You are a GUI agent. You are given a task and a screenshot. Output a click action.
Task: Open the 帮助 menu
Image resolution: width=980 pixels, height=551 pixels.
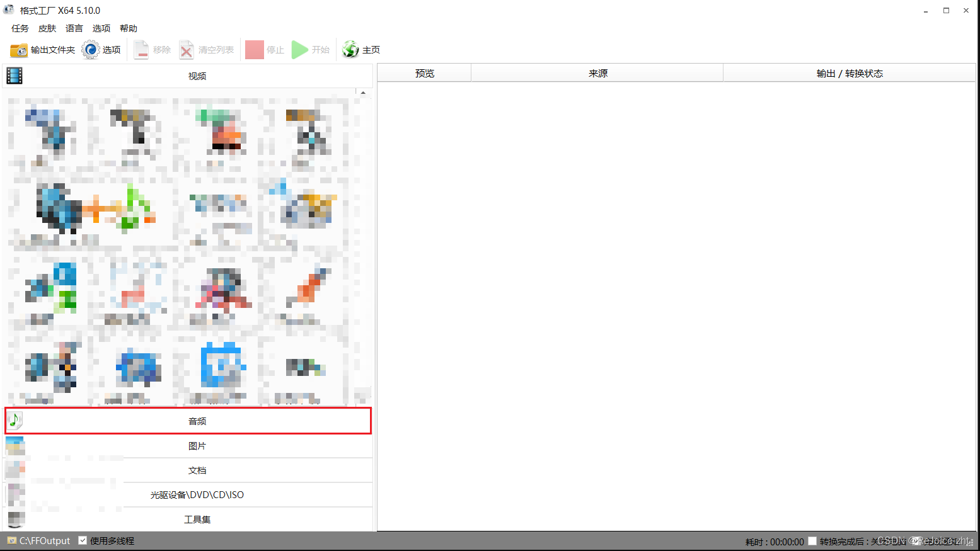pyautogui.click(x=129, y=28)
